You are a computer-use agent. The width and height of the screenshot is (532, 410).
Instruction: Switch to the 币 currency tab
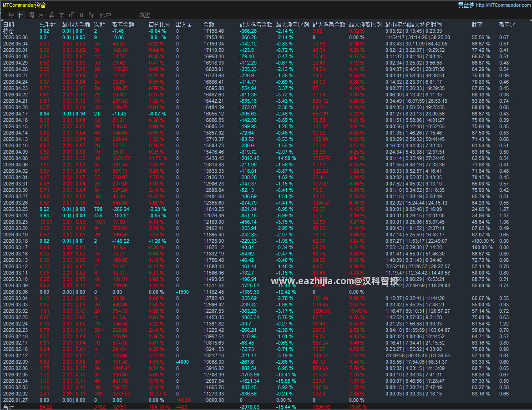[x=71, y=15]
